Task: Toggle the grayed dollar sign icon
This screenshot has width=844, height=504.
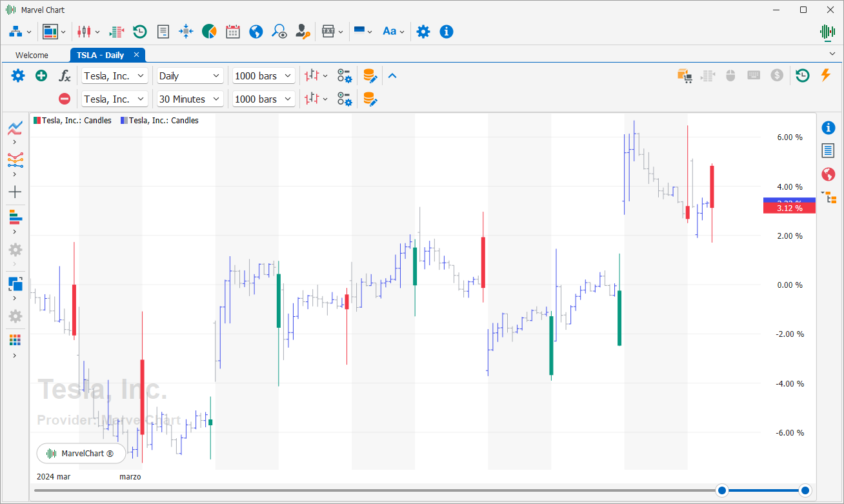Action: (778, 76)
